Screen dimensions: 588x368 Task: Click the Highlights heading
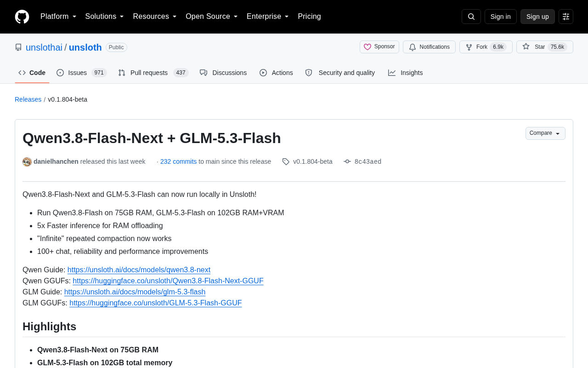[49, 327]
